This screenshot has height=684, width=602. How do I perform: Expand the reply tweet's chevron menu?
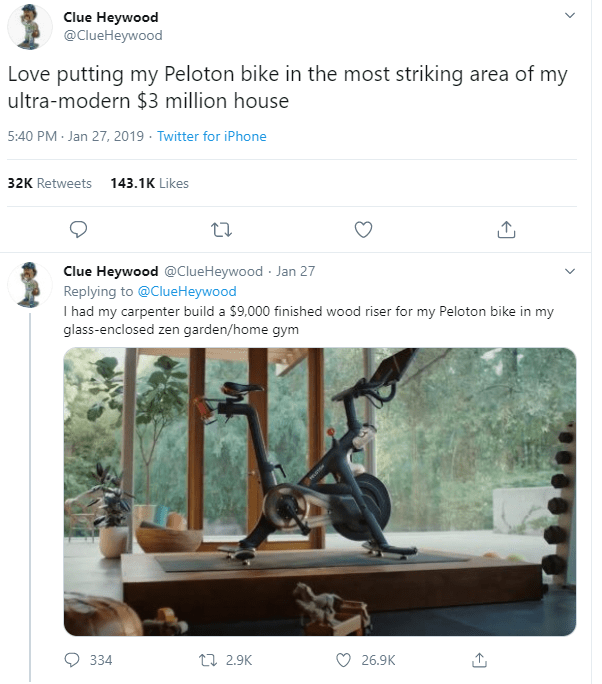click(570, 271)
